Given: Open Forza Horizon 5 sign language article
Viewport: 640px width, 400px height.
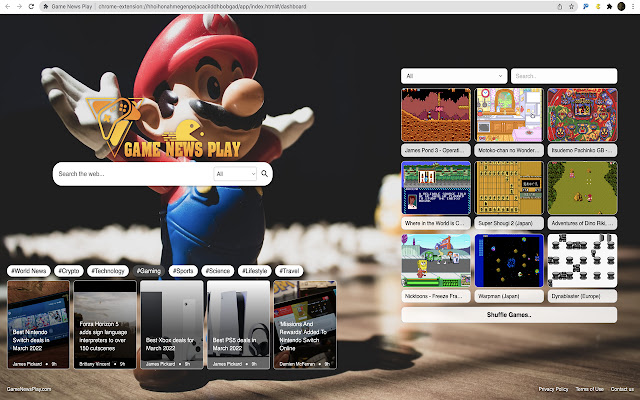Looking at the screenshot, I should (x=105, y=324).
